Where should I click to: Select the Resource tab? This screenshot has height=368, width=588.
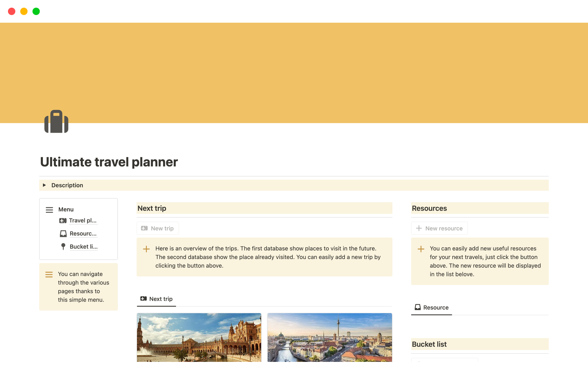coord(432,307)
